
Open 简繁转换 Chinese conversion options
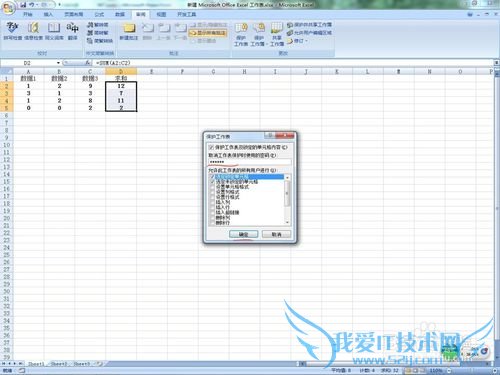click(100, 41)
